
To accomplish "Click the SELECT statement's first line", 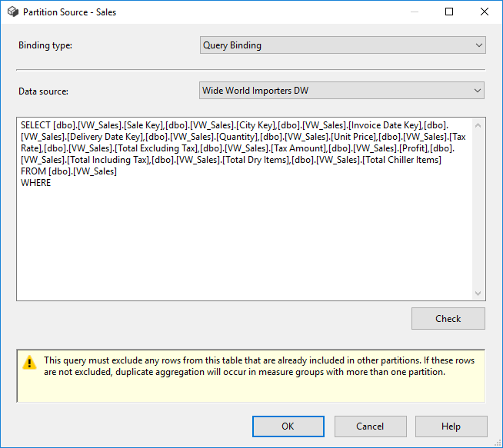I will click(231, 125).
